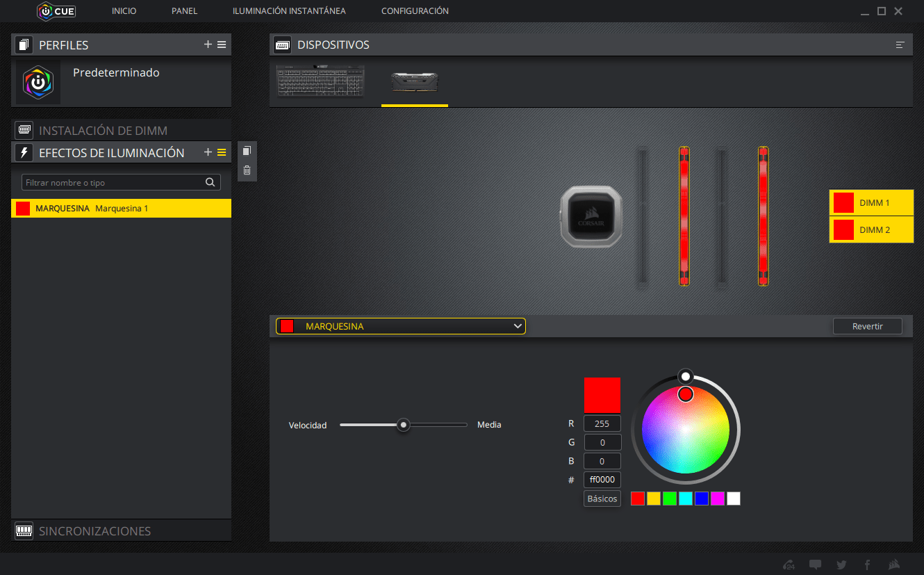This screenshot has height=575, width=924.
Task: Pick the green basic color swatch
Action: coord(669,499)
